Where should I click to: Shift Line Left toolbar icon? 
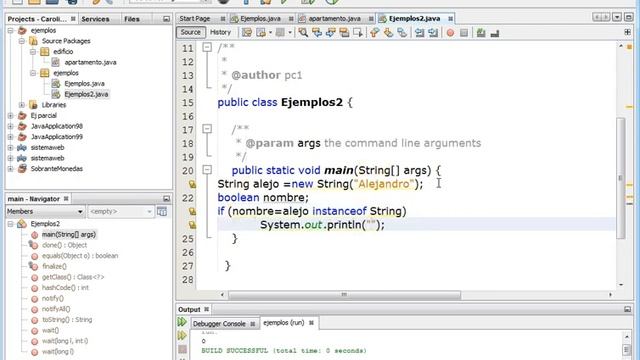419,33
